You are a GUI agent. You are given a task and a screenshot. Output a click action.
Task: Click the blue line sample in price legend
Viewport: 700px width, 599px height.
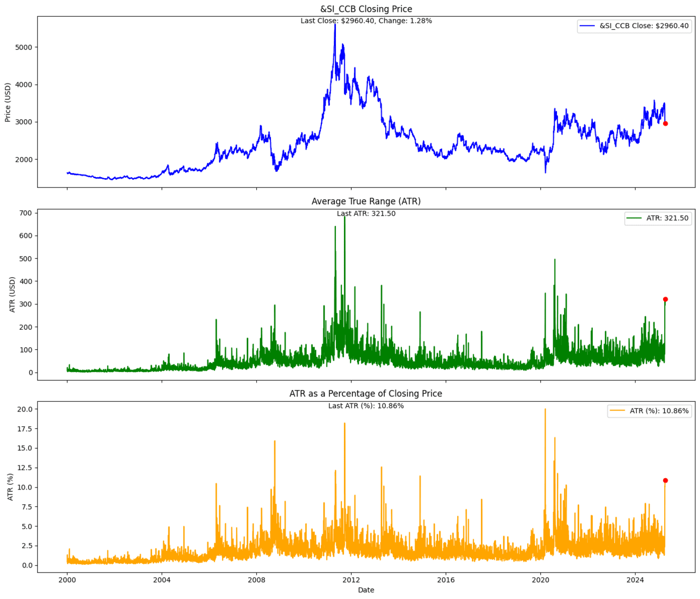(x=587, y=26)
